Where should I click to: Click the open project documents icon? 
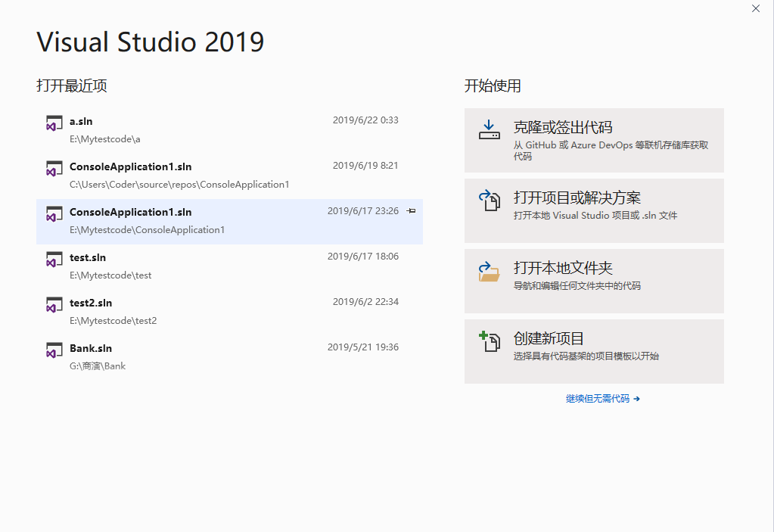(x=490, y=201)
